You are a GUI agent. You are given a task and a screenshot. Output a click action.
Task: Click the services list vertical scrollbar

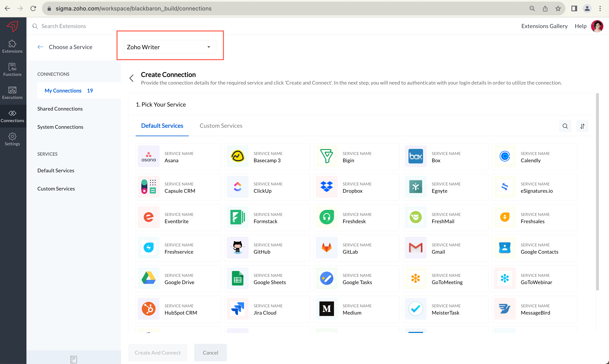(x=597, y=191)
